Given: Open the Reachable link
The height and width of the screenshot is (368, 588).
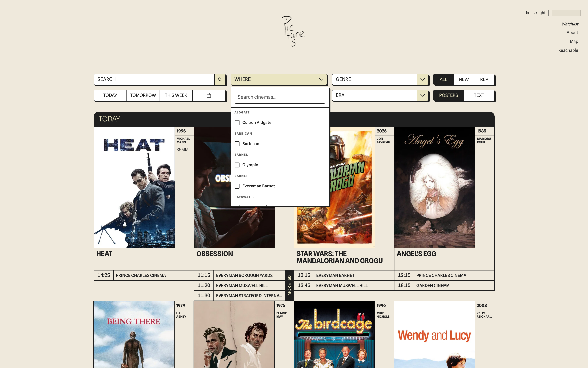Looking at the screenshot, I should pos(568,50).
